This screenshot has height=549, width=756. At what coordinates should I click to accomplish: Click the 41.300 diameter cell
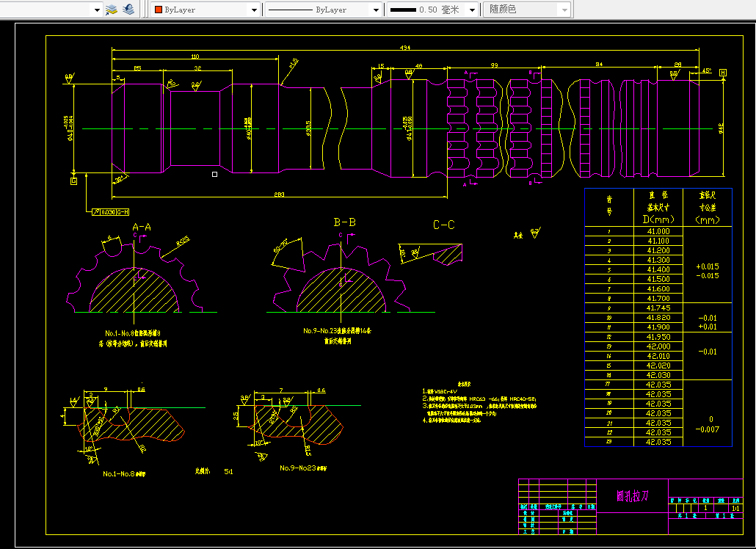point(658,261)
